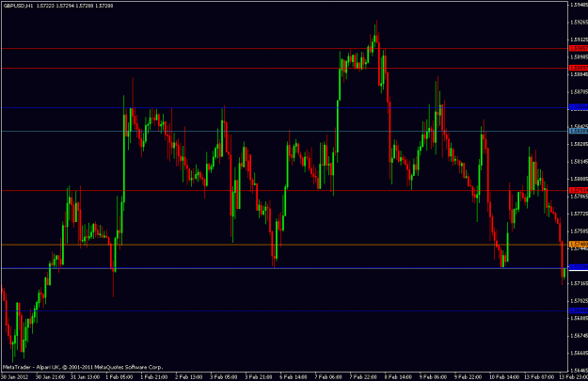Click the 9 Feb 22:00 time label
Image resolution: width=588 pixels, height=381 pixels.
tap(468, 377)
